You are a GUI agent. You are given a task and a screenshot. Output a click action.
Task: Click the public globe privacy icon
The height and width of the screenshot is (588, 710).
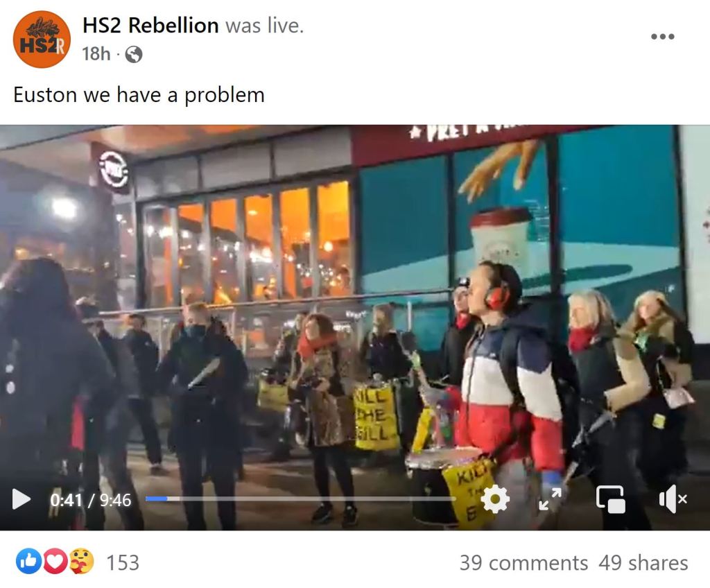(134, 54)
